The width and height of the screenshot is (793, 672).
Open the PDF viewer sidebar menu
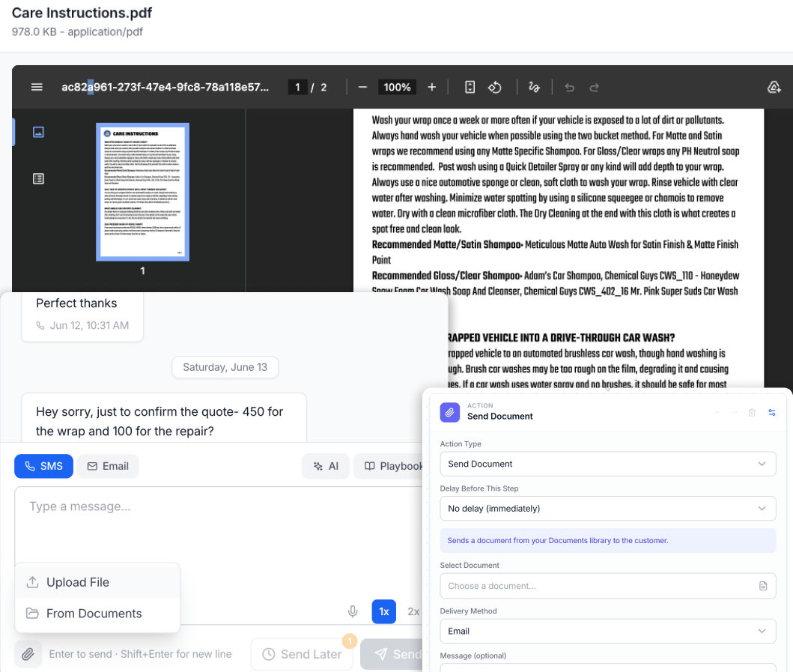point(37,87)
